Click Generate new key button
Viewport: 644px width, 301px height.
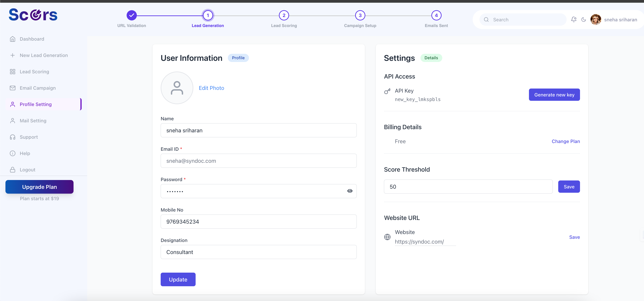tap(554, 95)
